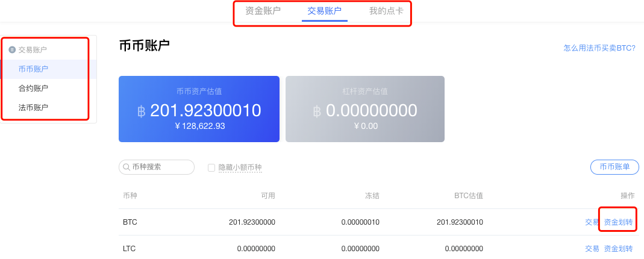The height and width of the screenshot is (259, 644).
Task: Click the search magnifier icon
Action: 127,167
